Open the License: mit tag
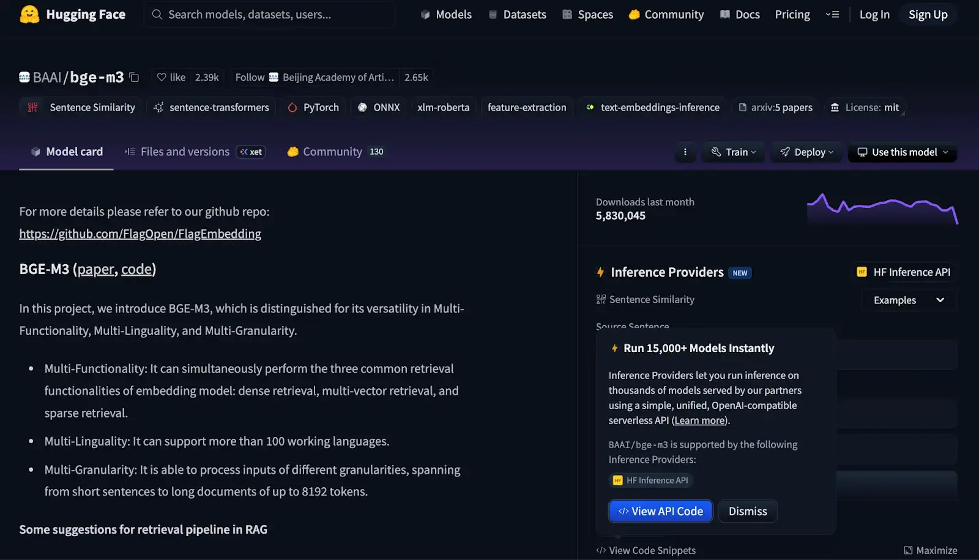 (x=865, y=108)
